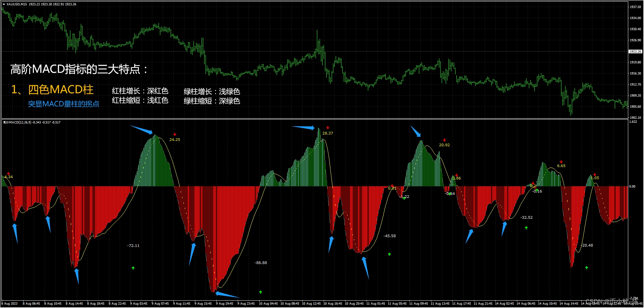The height and width of the screenshot is (308, 644).
Task: Click the current price tag 1923.26 on price scale
Action: click(635, 52)
